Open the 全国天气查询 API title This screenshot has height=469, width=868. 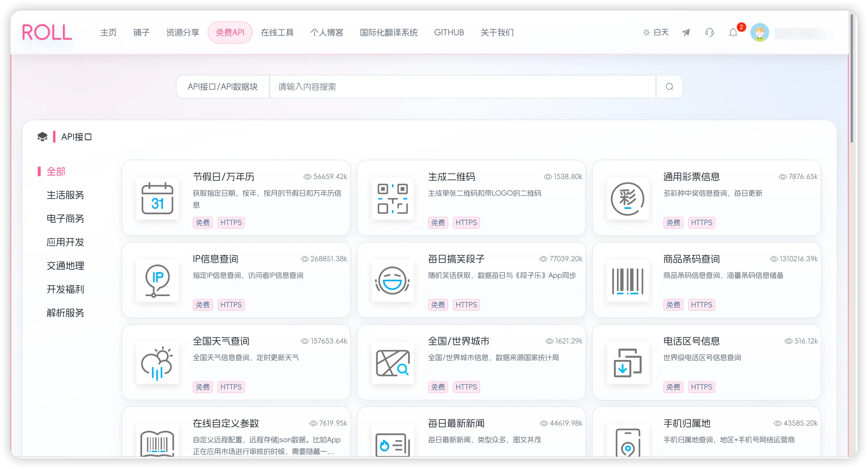[221, 341]
